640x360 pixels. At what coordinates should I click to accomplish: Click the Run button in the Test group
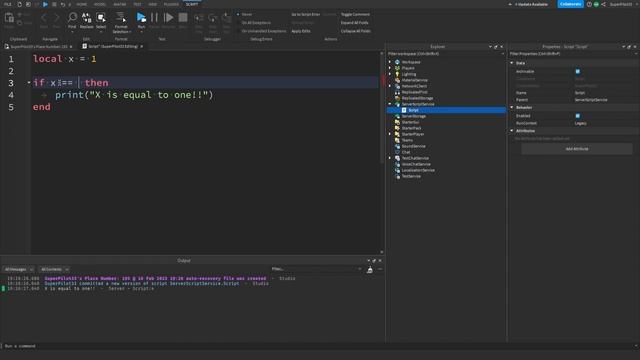tap(141, 17)
